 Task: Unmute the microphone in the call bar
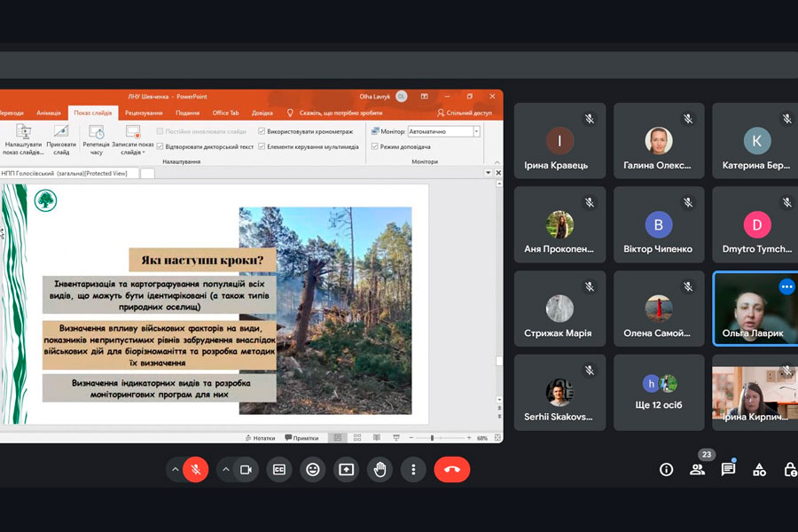196,470
